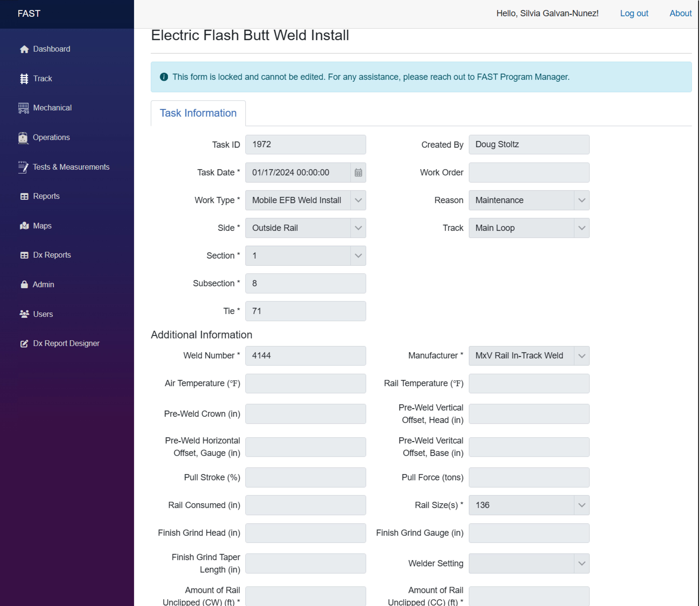Viewport: 700px width, 606px height.
Task: Select the Task Information tab
Action: (x=198, y=113)
